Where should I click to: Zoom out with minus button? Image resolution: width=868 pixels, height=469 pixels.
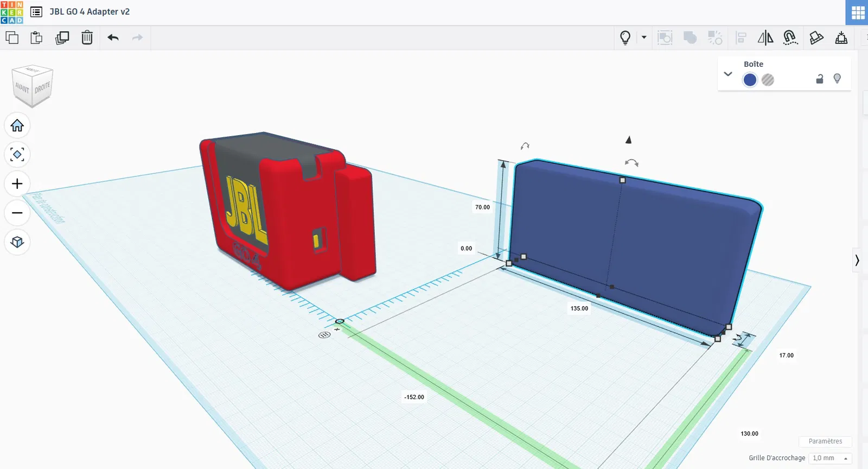17,213
